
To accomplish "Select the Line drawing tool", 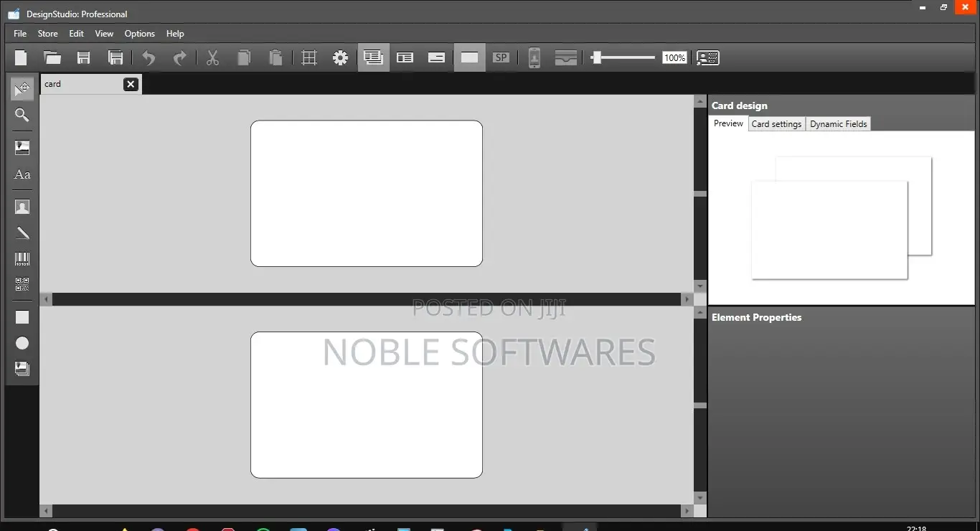I will point(22,232).
